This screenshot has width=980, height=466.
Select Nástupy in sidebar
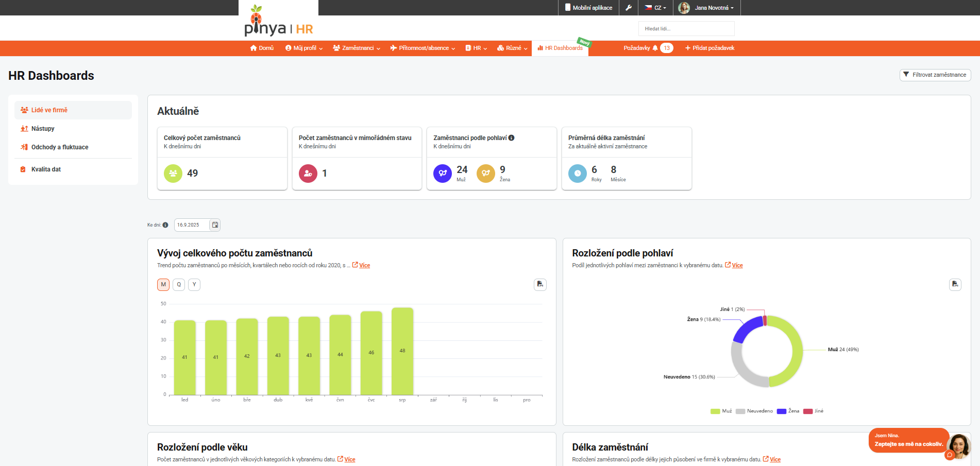pyautogui.click(x=73, y=129)
